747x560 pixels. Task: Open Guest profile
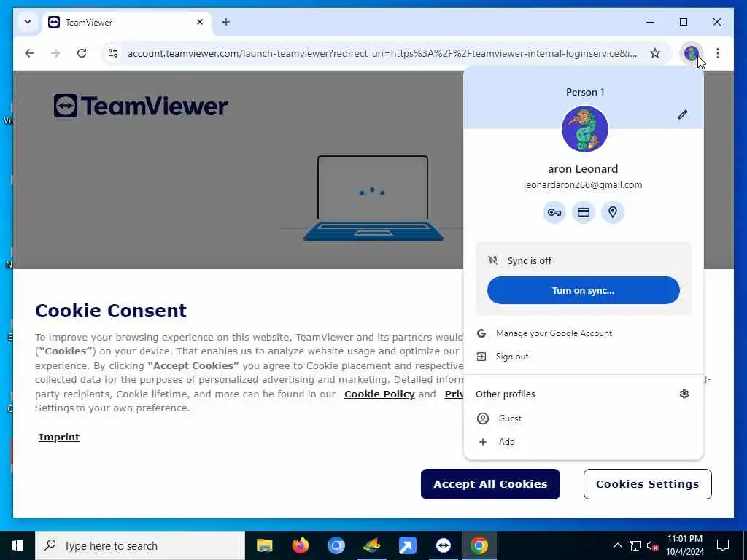pos(583,418)
